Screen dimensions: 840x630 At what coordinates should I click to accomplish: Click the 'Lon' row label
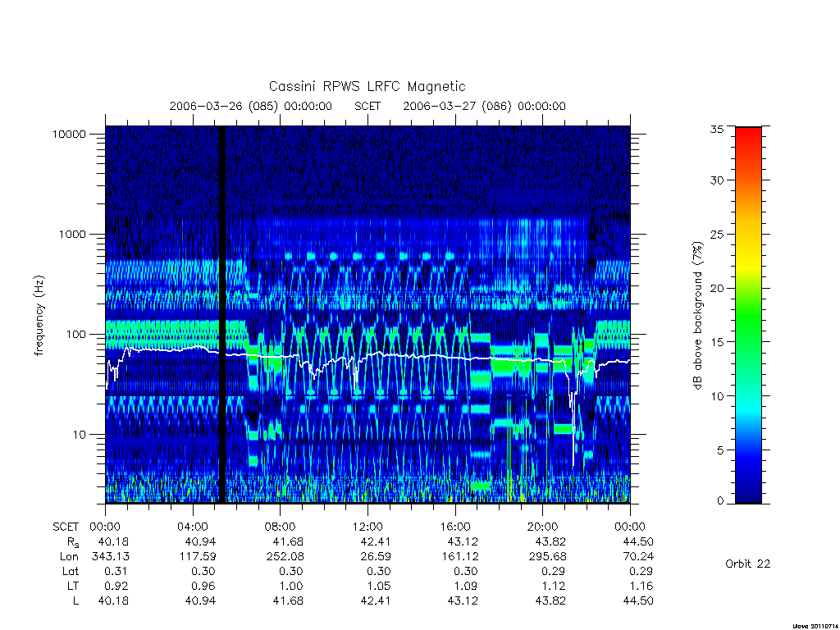[x=69, y=557]
